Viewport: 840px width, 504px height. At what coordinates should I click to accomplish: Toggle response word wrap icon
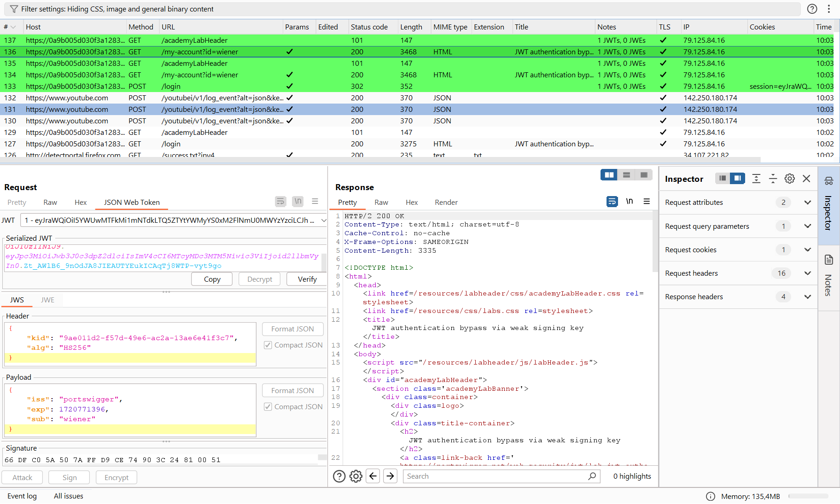tap(612, 202)
